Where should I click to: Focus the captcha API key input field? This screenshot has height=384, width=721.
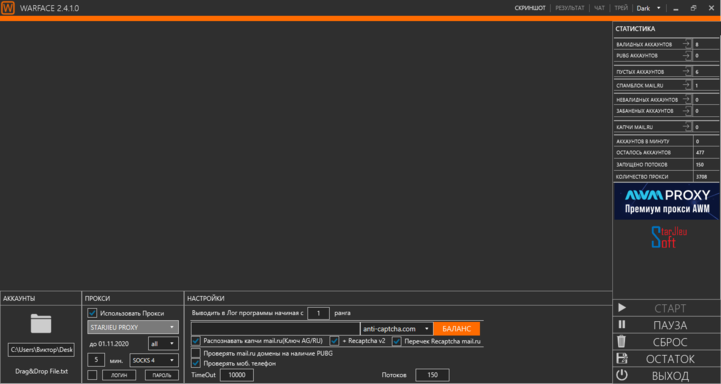click(x=275, y=328)
